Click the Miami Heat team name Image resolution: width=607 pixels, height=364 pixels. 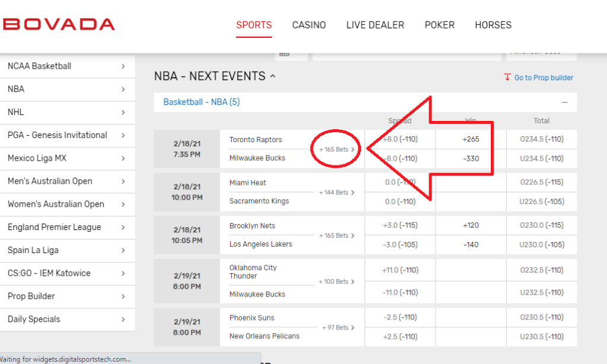pos(248,183)
